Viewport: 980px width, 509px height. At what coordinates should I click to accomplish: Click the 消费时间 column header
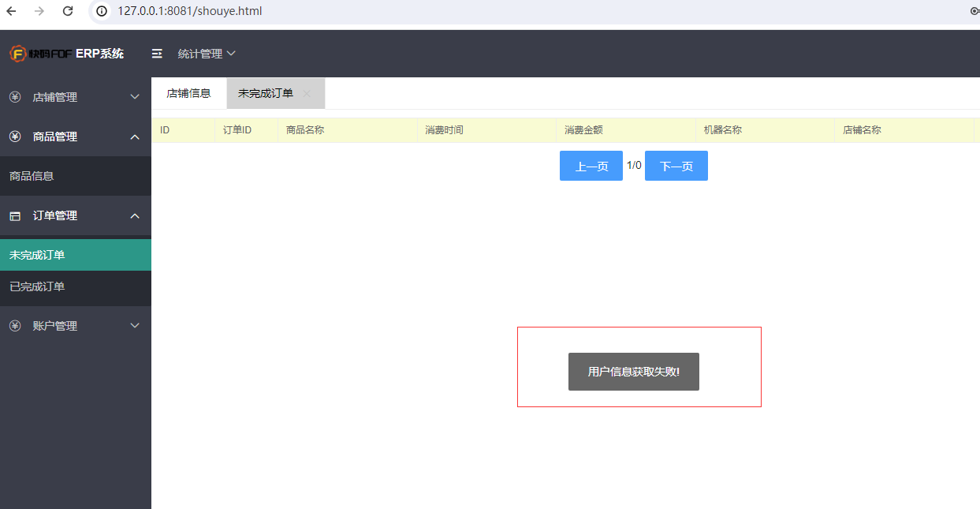coord(486,130)
